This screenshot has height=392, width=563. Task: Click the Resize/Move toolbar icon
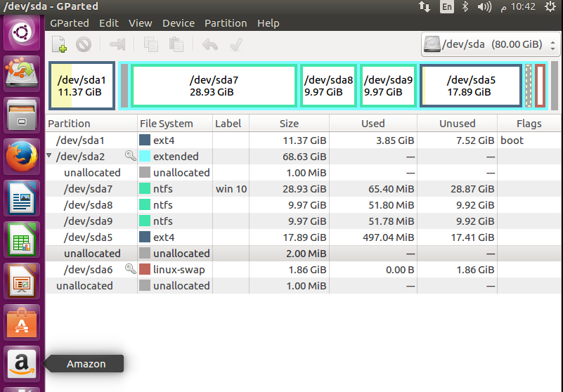tap(117, 44)
